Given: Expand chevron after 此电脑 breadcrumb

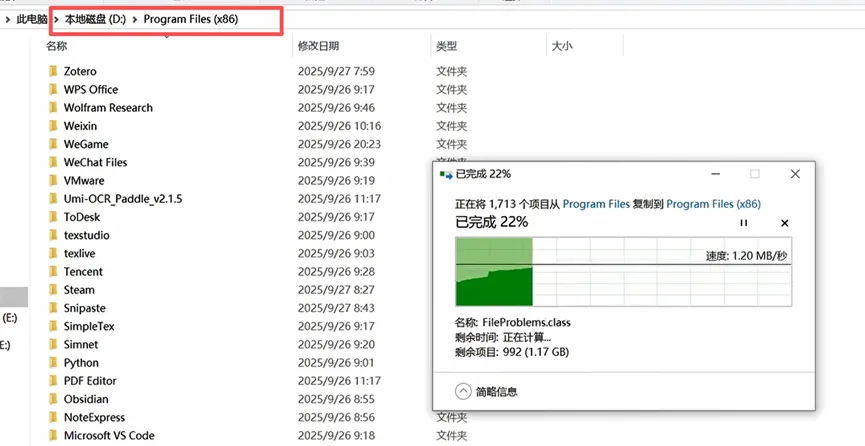Looking at the screenshot, I should pos(56,20).
